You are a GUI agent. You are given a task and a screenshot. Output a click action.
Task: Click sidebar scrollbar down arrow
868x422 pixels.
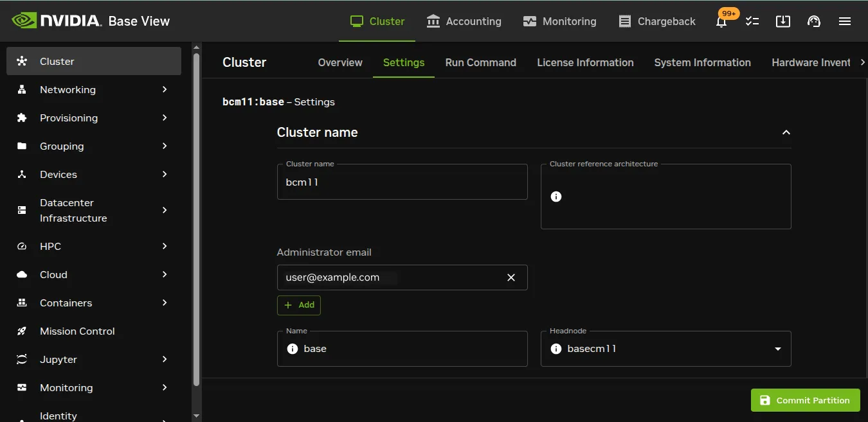[x=196, y=416]
